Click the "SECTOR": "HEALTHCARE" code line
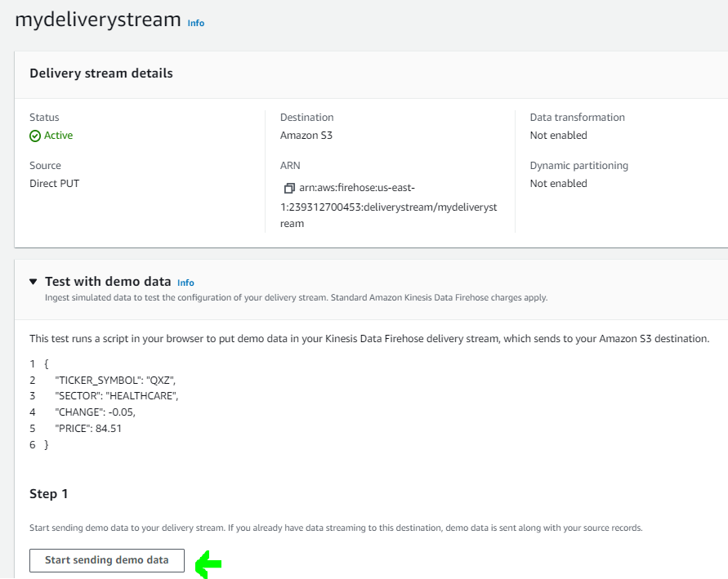Screen dimensions: 728x579 coord(117,396)
